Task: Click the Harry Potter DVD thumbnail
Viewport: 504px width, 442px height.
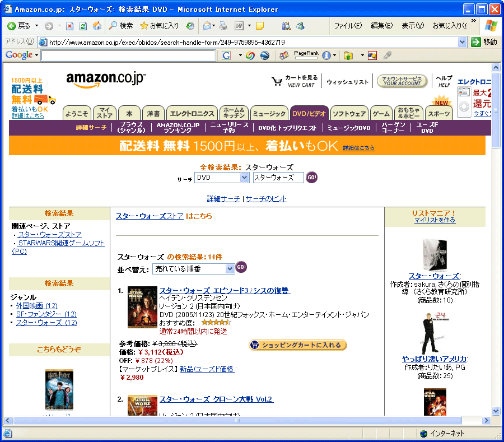Action: point(59,389)
